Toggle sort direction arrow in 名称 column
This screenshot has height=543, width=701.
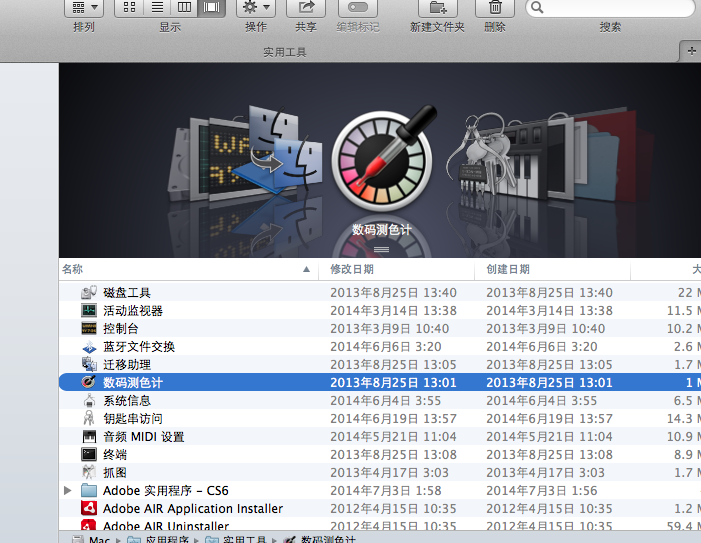click(x=306, y=269)
